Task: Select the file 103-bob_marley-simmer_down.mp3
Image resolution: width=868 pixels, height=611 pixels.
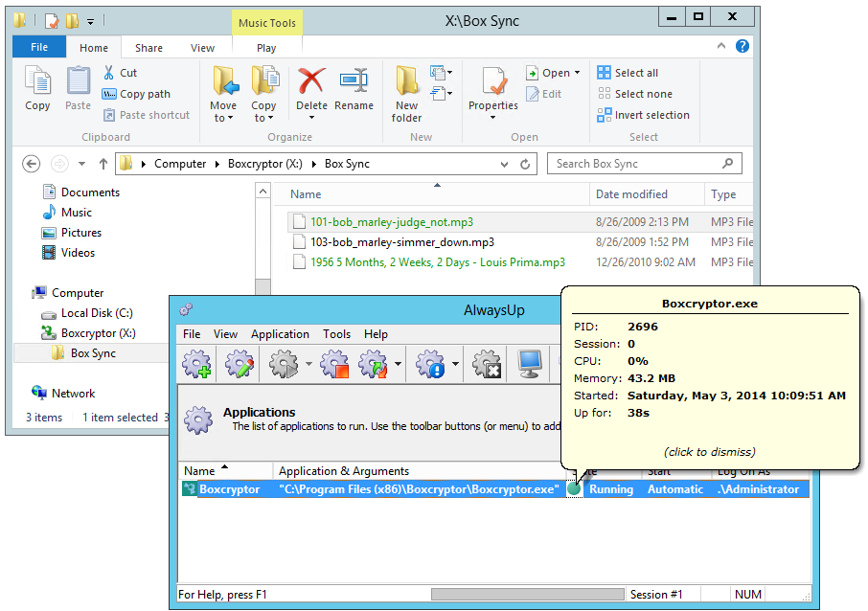Action: (402, 242)
